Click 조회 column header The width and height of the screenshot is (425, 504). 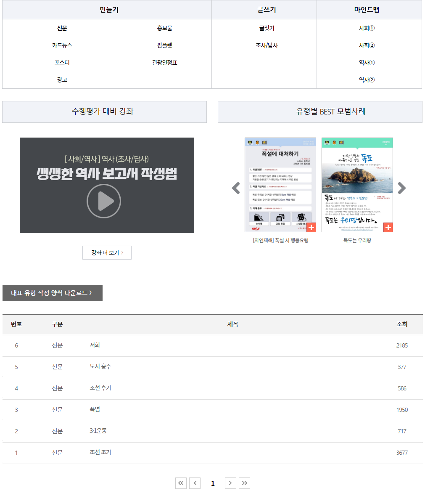pyautogui.click(x=402, y=324)
